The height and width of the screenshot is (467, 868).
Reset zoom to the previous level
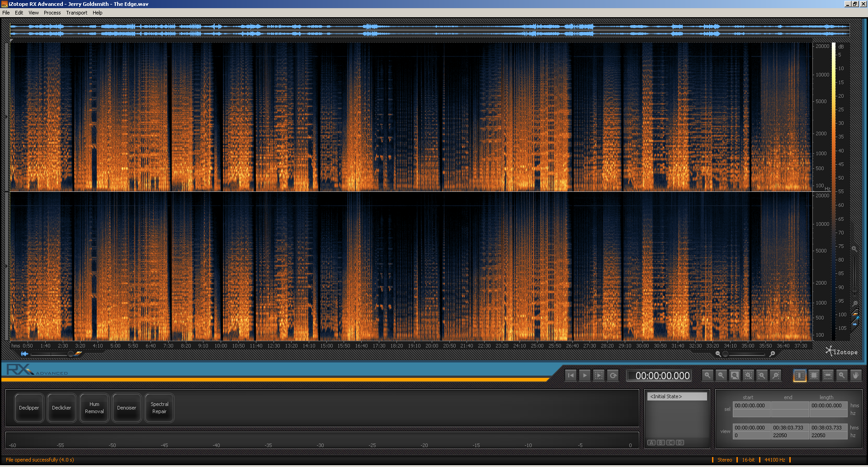[x=776, y=375]
